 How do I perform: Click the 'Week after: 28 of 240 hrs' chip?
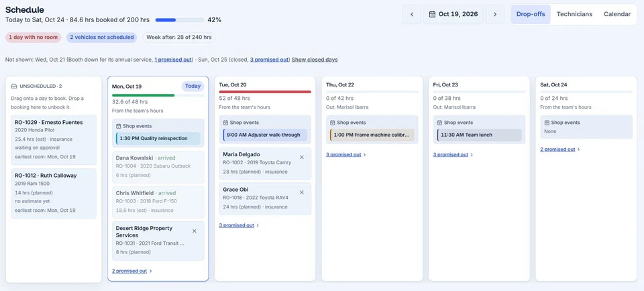[x=179, y=38]
